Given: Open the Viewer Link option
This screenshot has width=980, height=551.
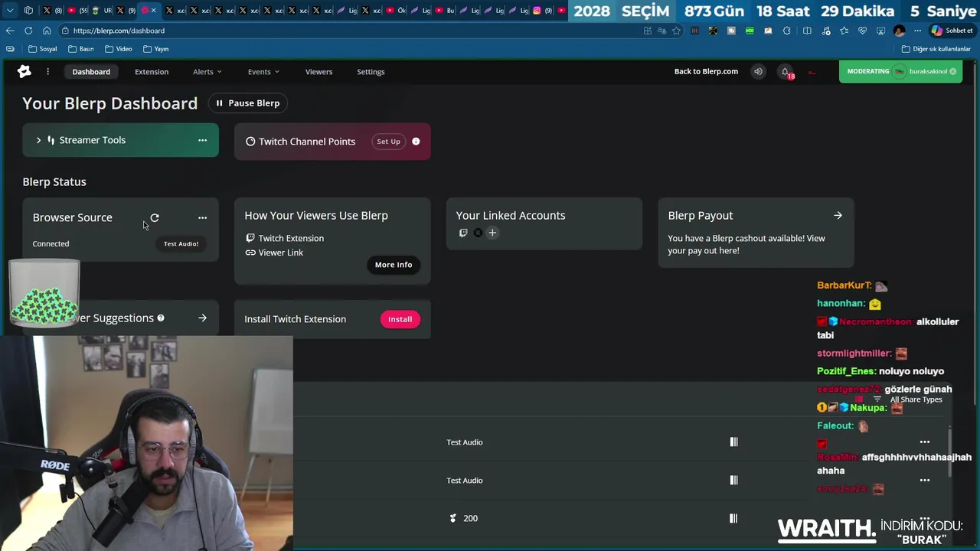Looking at the screenshot, I should tap(274, 253).
